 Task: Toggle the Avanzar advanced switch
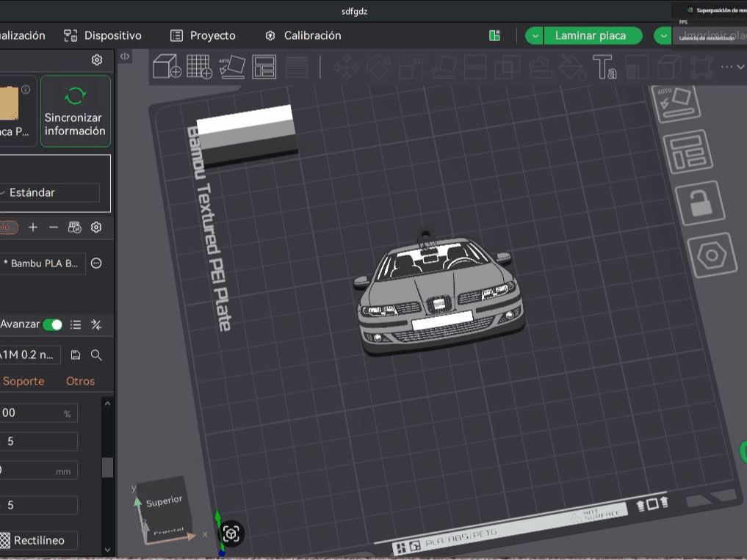point(52,324)
